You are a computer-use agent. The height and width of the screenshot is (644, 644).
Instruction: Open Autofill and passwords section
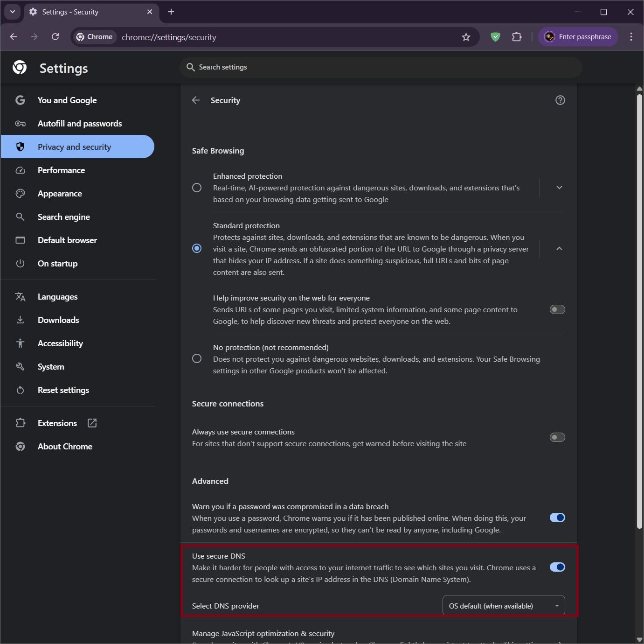pos(80,124)
